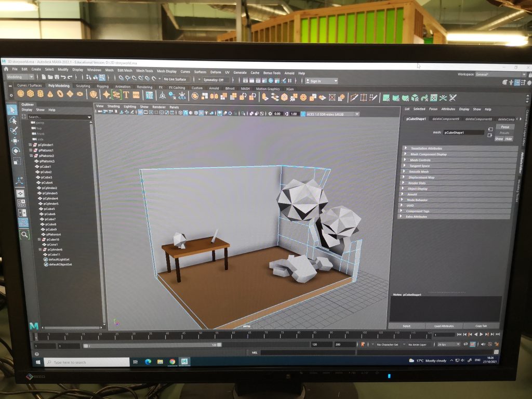Viewport: 532px width, 399px height.
Task: Create a polygon cube from the shelf
Action: [31, 94]
